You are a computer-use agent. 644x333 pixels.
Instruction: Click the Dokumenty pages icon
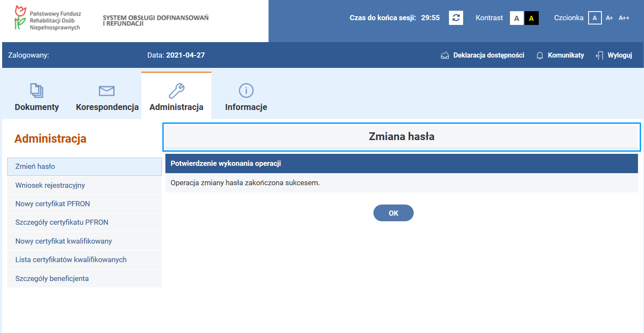coord(37,90)
